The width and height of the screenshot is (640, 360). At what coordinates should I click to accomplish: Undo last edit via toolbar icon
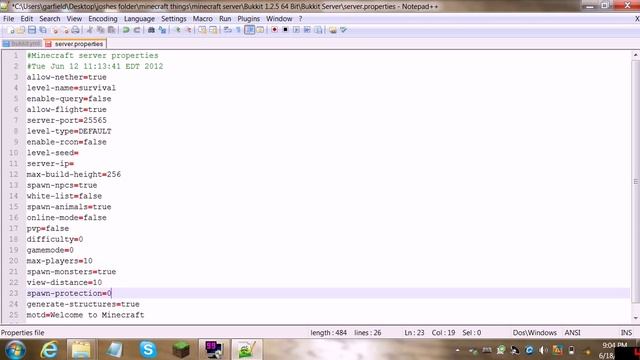126,30
